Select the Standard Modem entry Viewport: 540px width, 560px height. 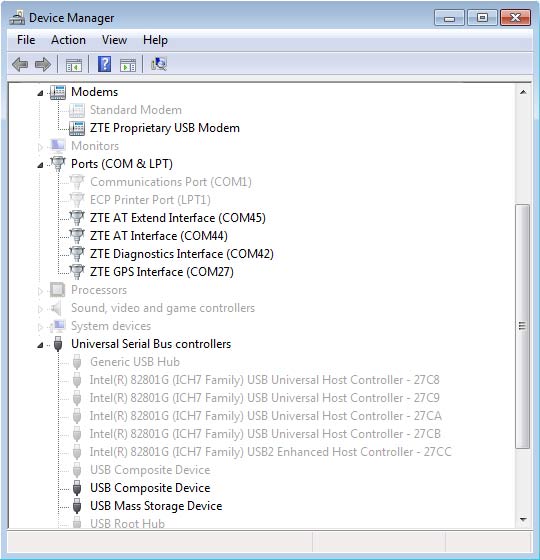[136, 110]
